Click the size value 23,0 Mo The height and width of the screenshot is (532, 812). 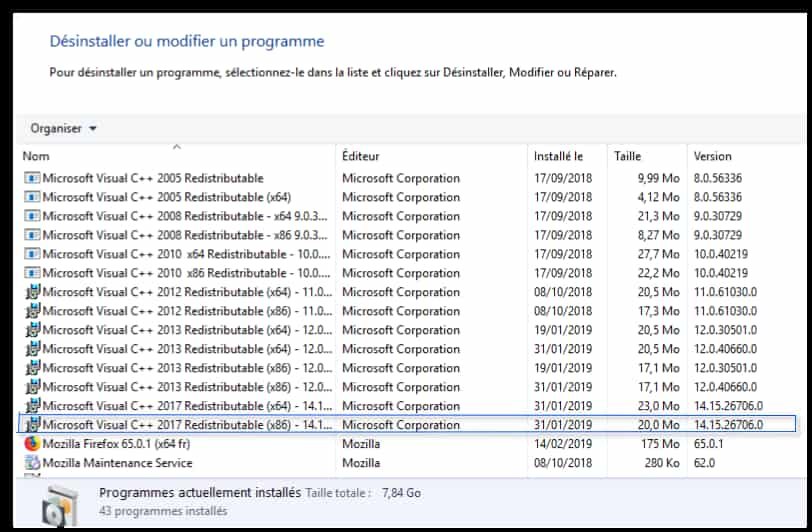658,406
